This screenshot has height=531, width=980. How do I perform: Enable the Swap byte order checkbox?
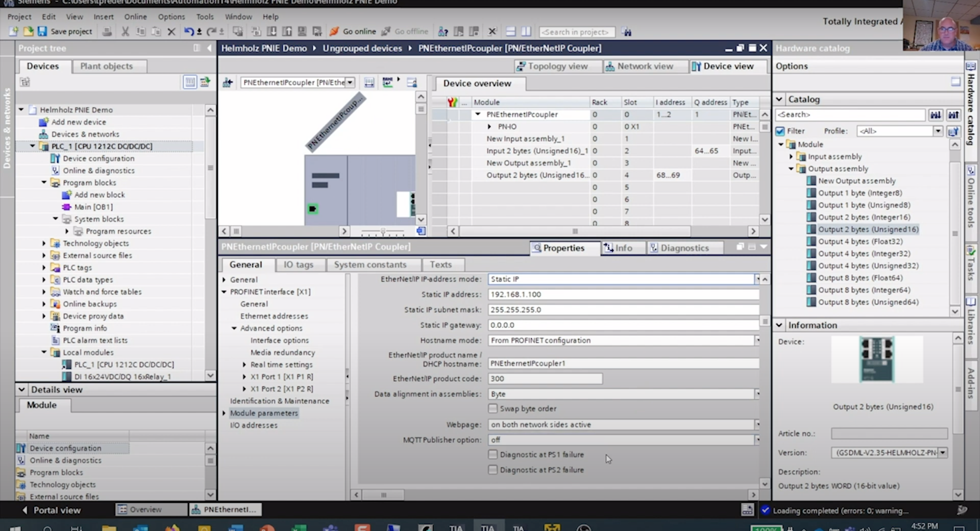click(x=493, y=408)
